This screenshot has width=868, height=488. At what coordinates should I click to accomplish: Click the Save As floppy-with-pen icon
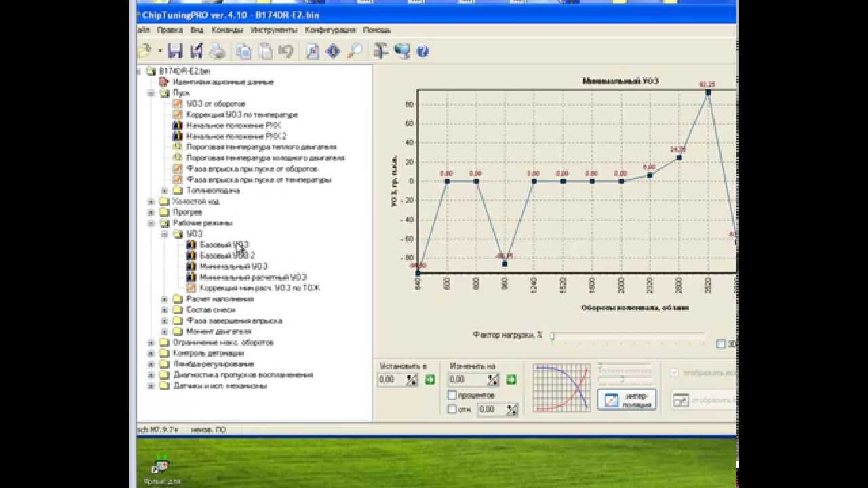click(x=196, y=51)
